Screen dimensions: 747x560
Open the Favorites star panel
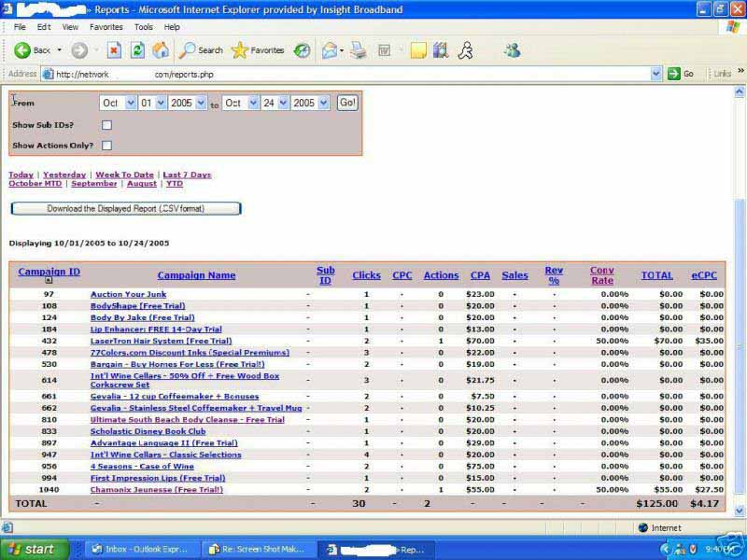[258, 50]
